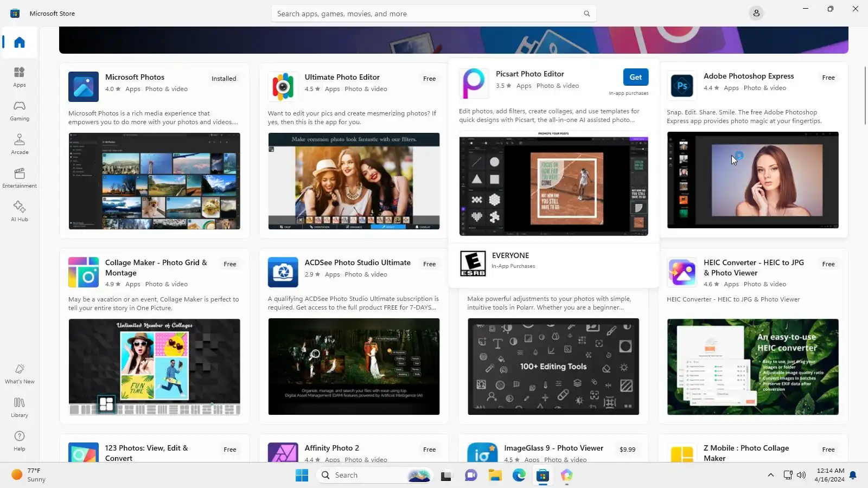Open What's New in the sidebar
The height and width of the screenshot is (488, 868).
(x=20, y=374)
